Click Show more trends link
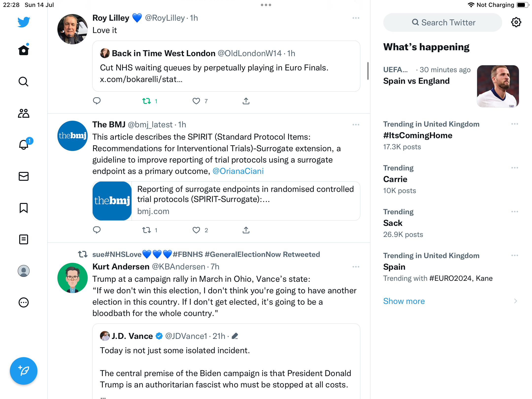 coord(404,301)
